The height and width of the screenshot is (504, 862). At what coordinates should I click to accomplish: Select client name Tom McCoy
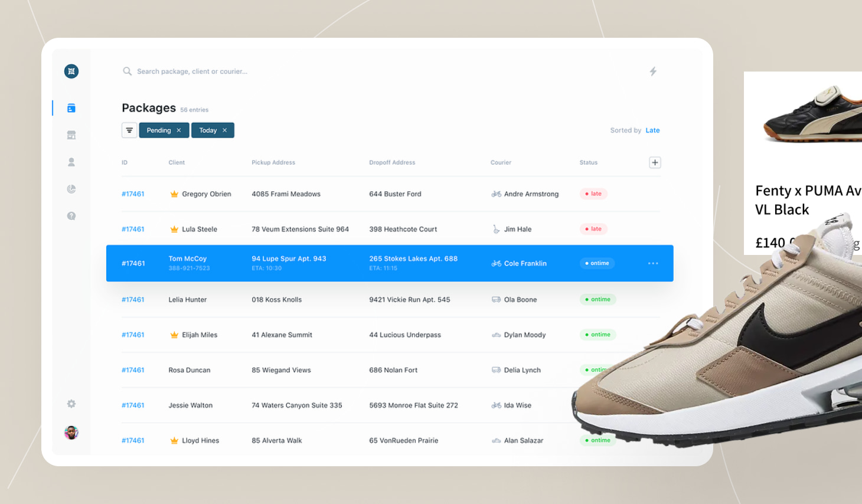click(x=188, y=258)
